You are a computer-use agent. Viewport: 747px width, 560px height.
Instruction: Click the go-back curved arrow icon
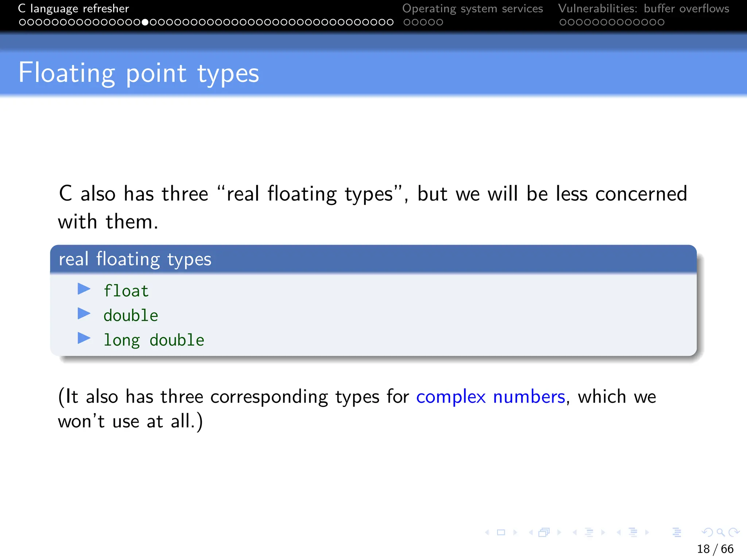tap(707, 533)
